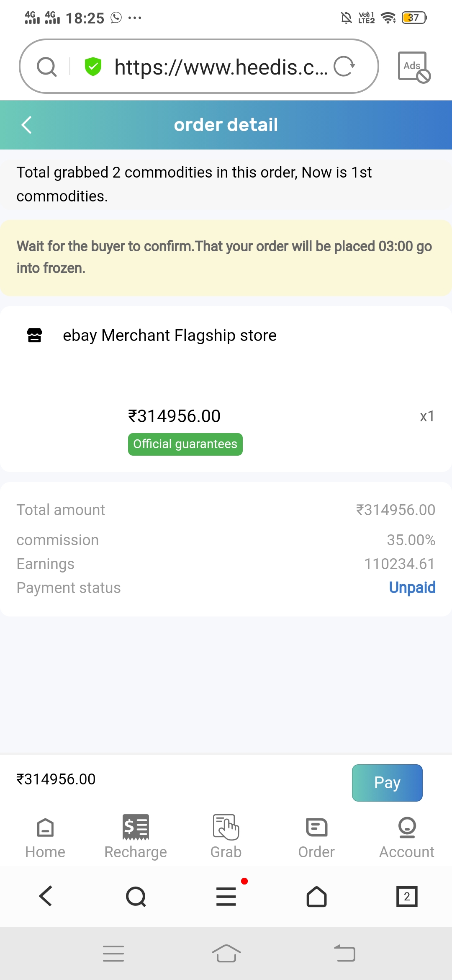452x980 pixels.
Task: Tap the back arrow in order detail header
Action: coord(27,125)
